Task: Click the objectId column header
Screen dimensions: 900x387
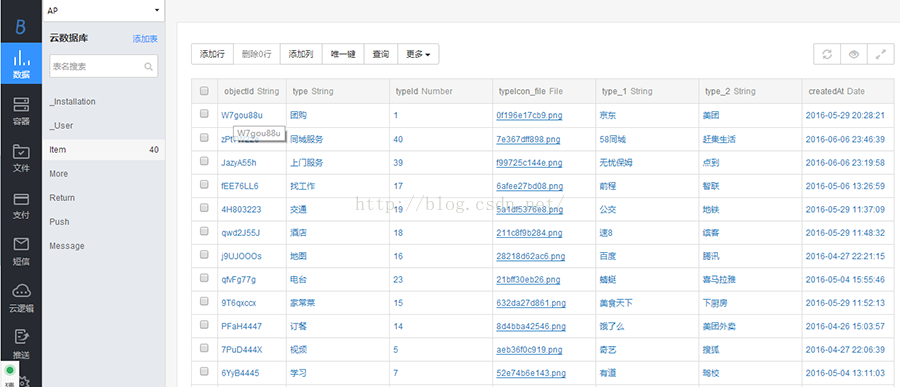Action: tap(251, 91)
